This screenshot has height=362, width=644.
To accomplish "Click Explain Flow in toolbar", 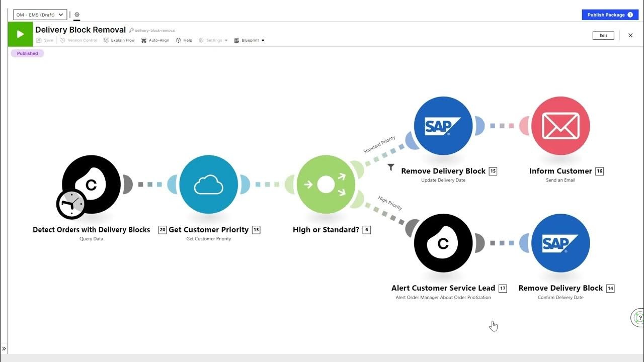I will coord(119,40).
